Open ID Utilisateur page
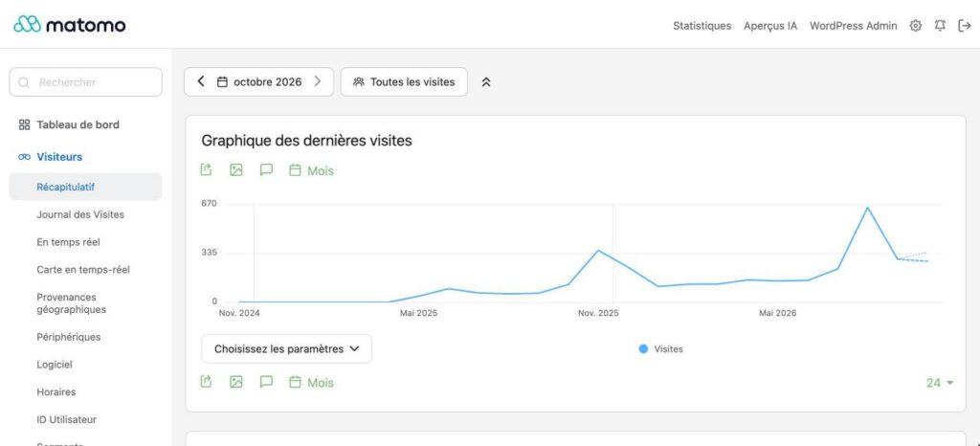980x446 pixels. pyautogui.click(x=66, y=419)
